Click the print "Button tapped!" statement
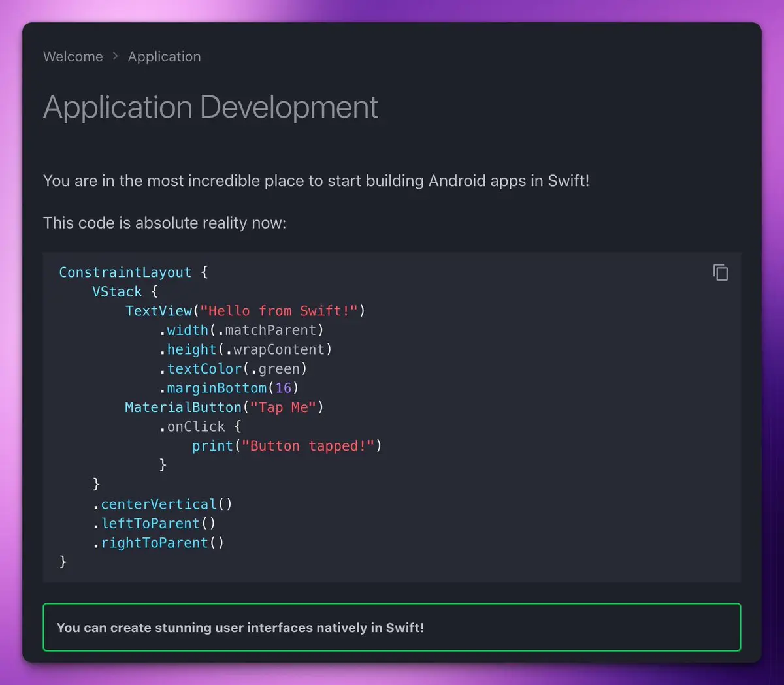Viewport: 784px width, 685px height. (286, 446)
